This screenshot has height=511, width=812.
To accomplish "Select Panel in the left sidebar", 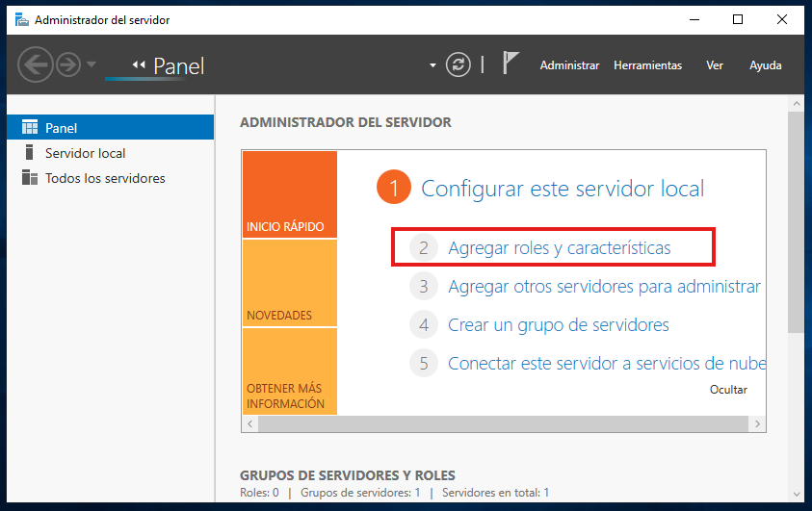I will (x=111, y=127).
